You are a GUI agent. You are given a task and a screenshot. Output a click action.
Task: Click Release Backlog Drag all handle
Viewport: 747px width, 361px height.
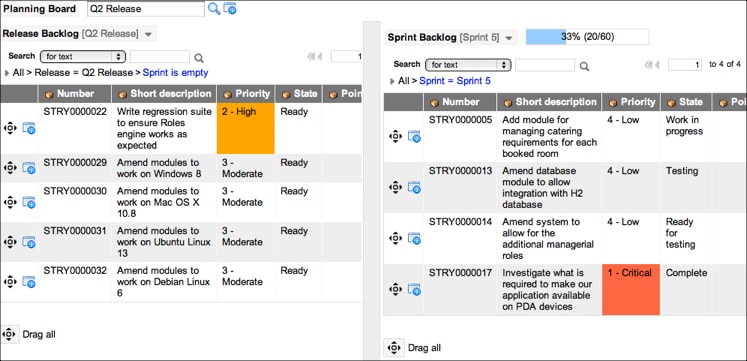point(10,334)
